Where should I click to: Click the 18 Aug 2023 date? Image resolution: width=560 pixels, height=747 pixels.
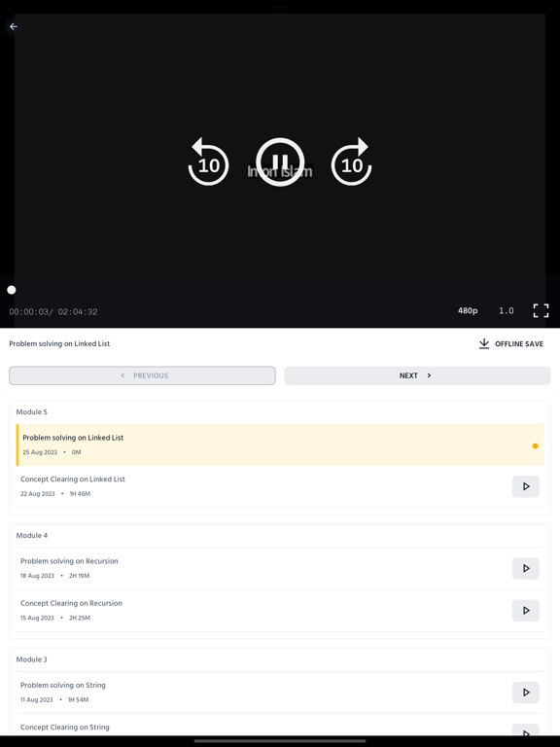pos(37,576)
